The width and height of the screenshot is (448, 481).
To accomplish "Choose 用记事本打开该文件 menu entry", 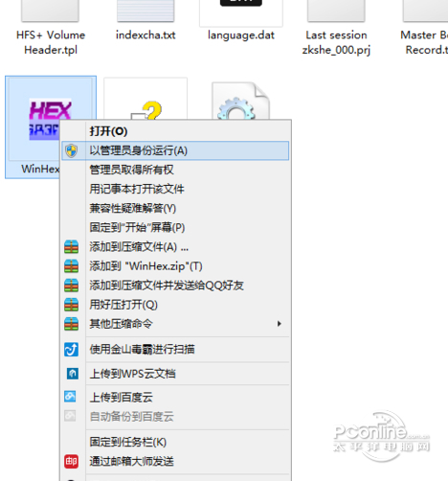I will (175, 189).
